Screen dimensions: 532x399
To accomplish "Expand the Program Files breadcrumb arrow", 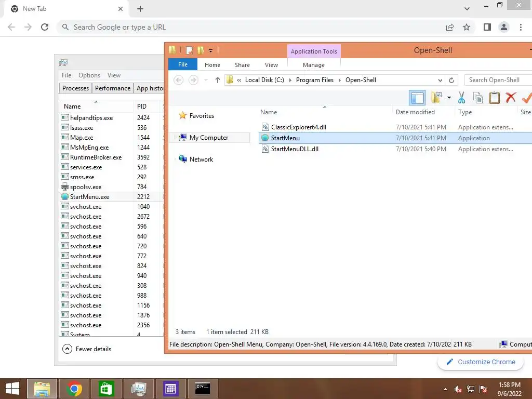I will tap(339, 80).
